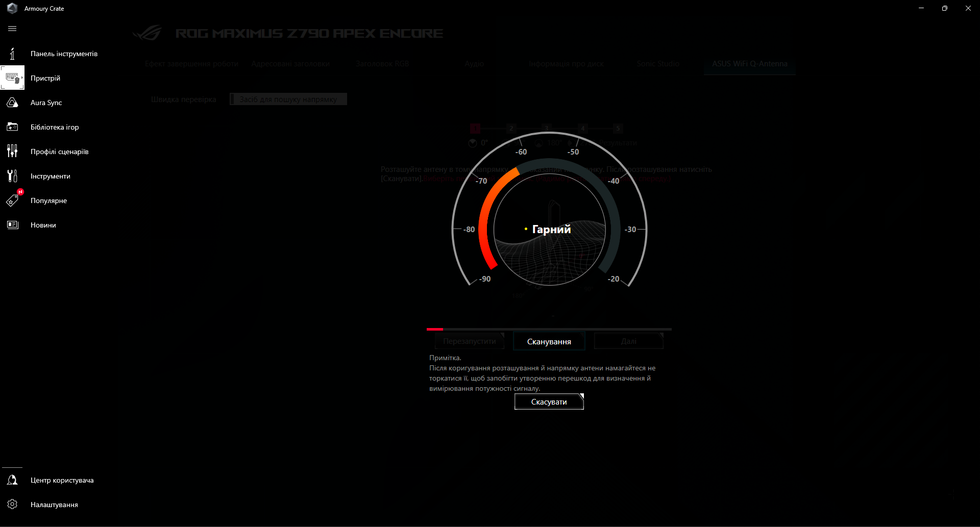Open the Профілі сценаріїв profiles icon
This screenshot has height=527, width=980.
[x=12, y=151]
